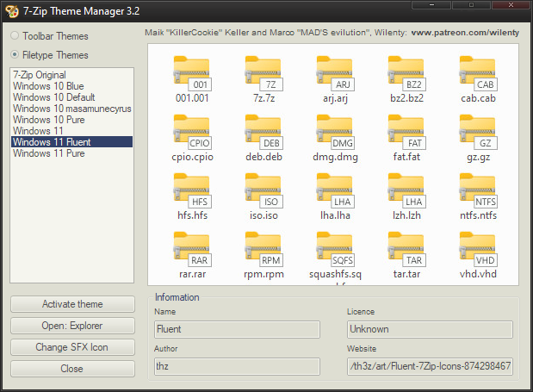This screenshot has height=392, width=533.
Task: Close the window with title bar X
Action: tap(511, 5)
